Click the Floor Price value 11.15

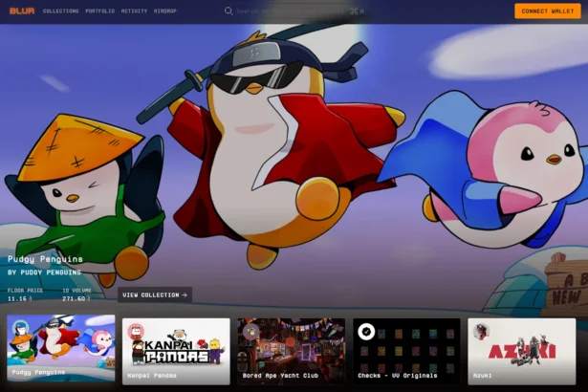coord(17,299)
